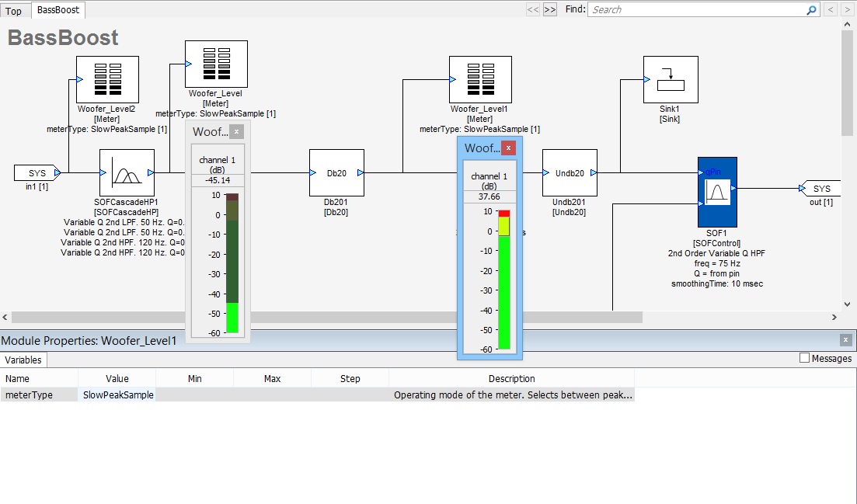Click the Step column header

350,378
